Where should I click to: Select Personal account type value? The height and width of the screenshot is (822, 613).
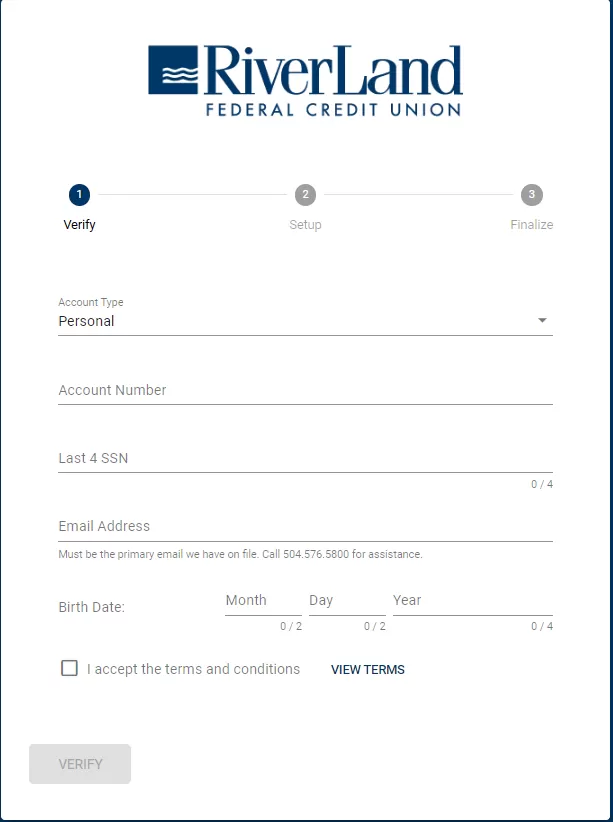(86, 321)
